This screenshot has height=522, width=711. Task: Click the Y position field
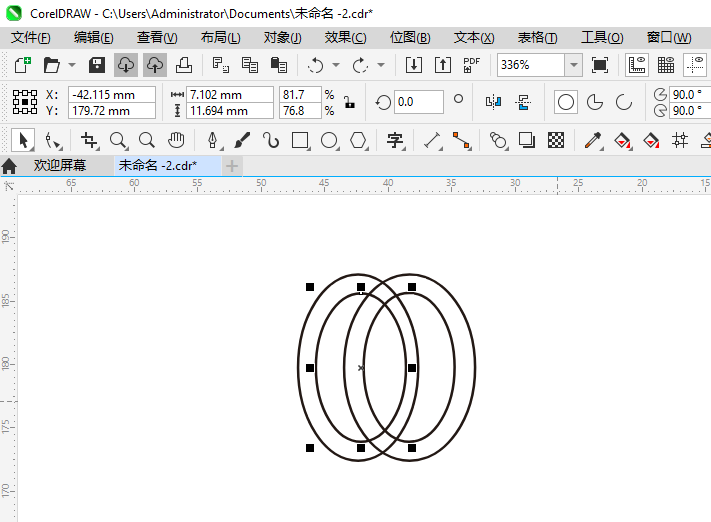[112, 111]
